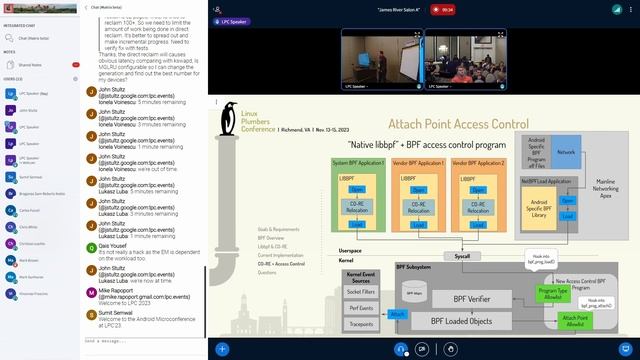The width and height of the screenshot is (640, 360).
Task: Click message 'Welcome to the Android Microconference'
Action: (147, 322)
